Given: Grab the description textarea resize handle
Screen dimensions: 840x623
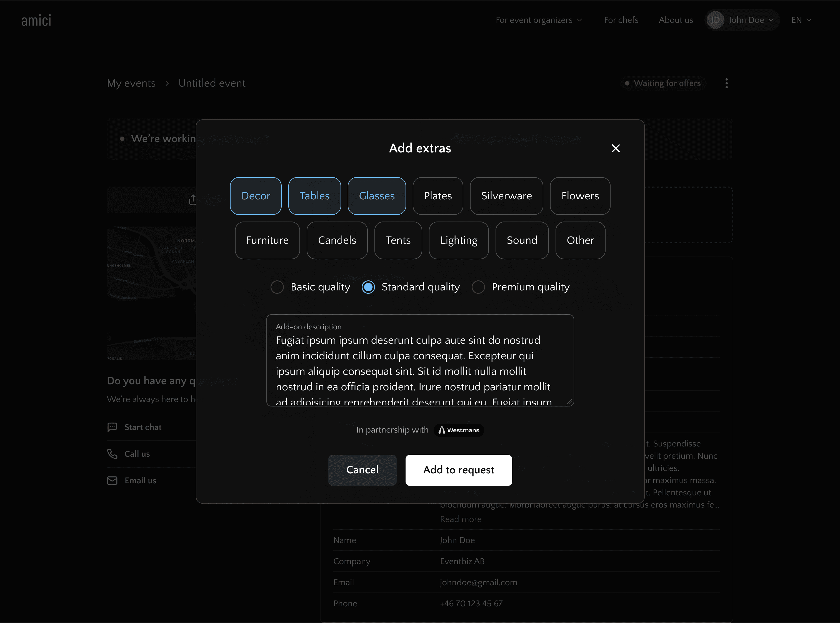Looking at the screenshot, I should [569, 402].
